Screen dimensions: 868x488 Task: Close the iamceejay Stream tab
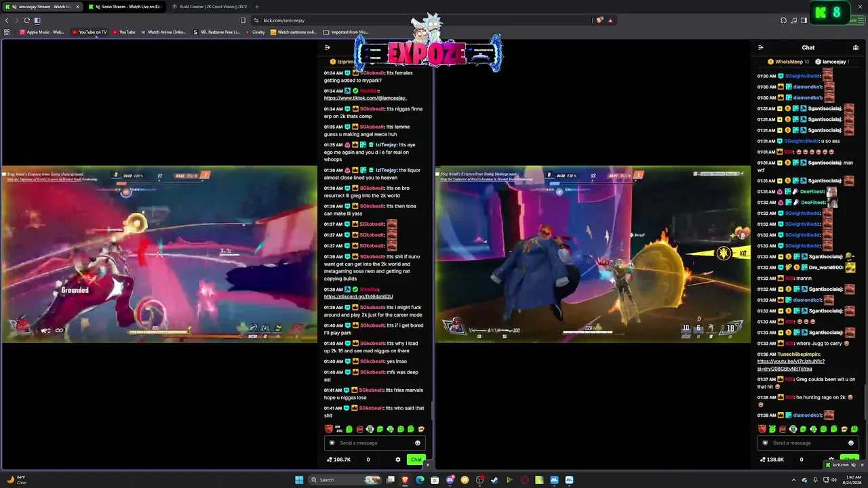point(77,7)
